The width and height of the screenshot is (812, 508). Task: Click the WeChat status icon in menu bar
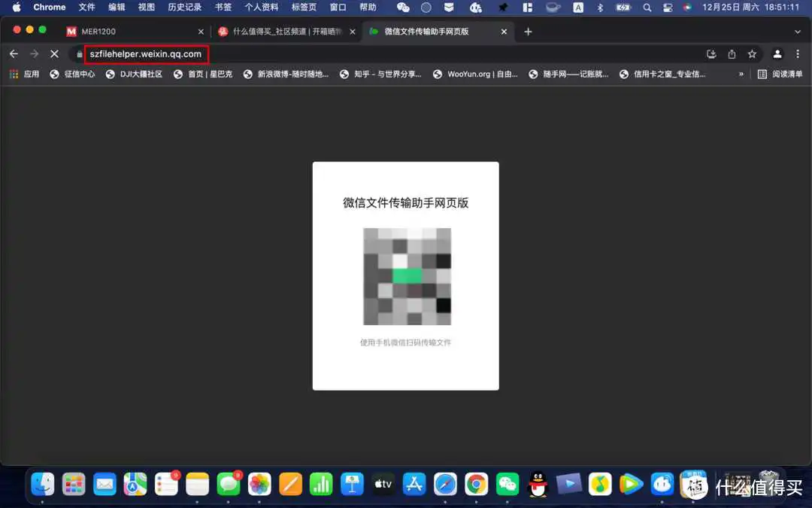pos(403,8)
